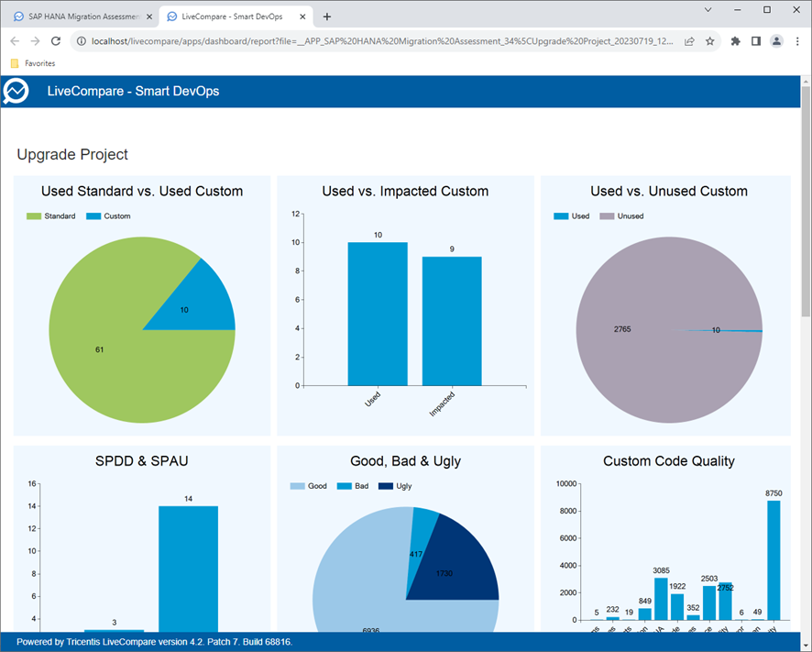Click the Used vs. Unused Custom title

point(669,192)
